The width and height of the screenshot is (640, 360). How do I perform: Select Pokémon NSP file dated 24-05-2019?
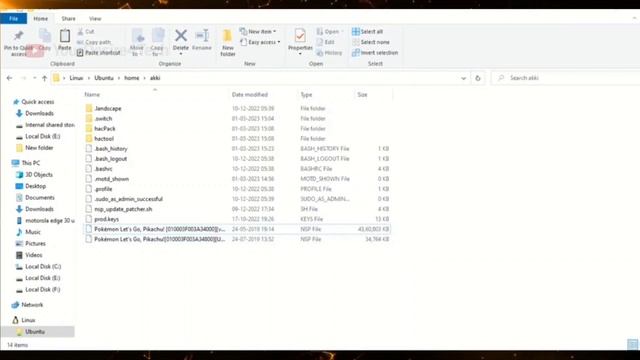click(237, 229)
